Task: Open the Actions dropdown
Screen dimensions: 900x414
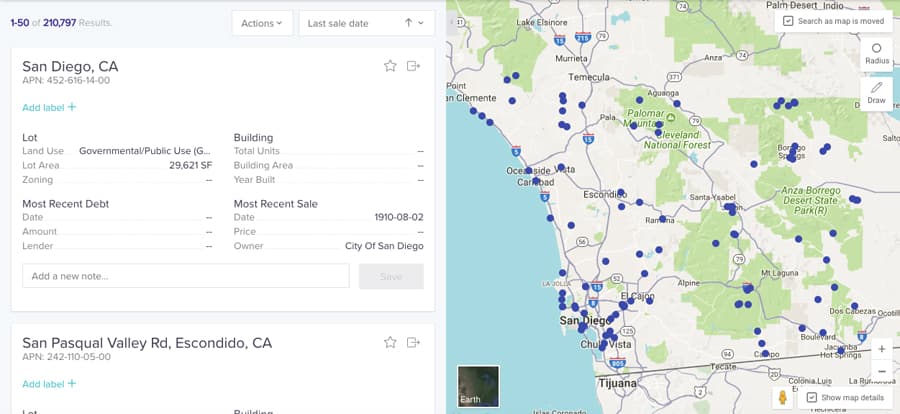Action: (262, 23)
